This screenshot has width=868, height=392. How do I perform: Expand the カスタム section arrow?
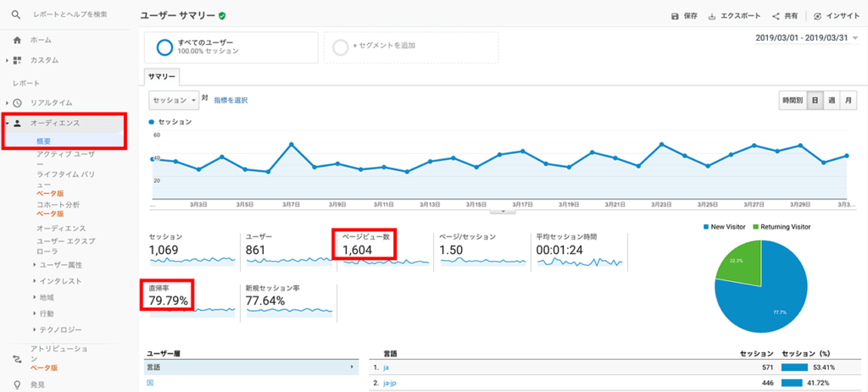click(7, 60)
